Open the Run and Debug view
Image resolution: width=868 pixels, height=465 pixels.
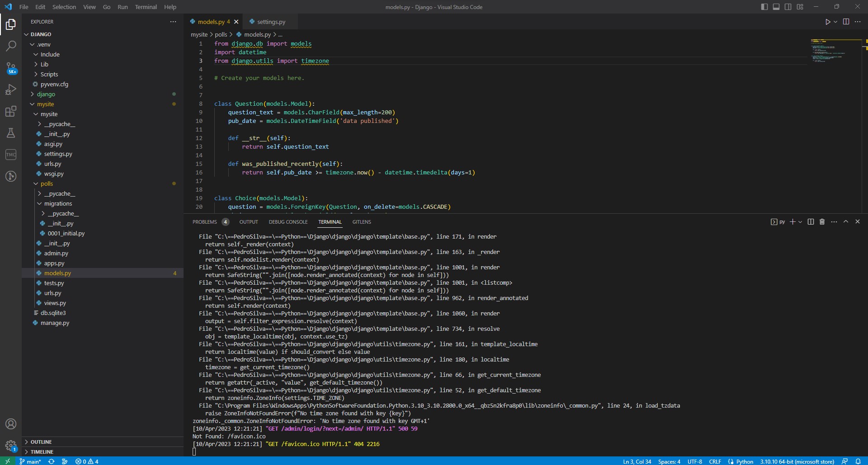tap(11, 89)
